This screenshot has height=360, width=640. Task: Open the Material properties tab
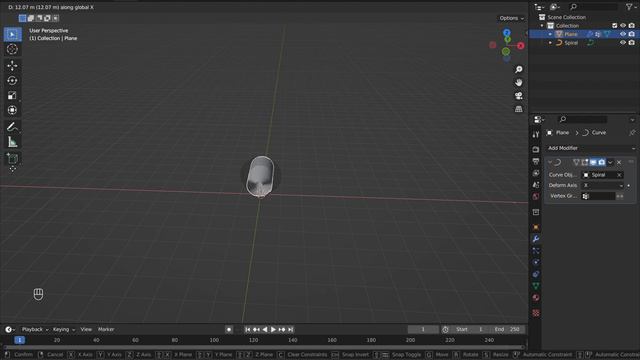click(536, 298)
